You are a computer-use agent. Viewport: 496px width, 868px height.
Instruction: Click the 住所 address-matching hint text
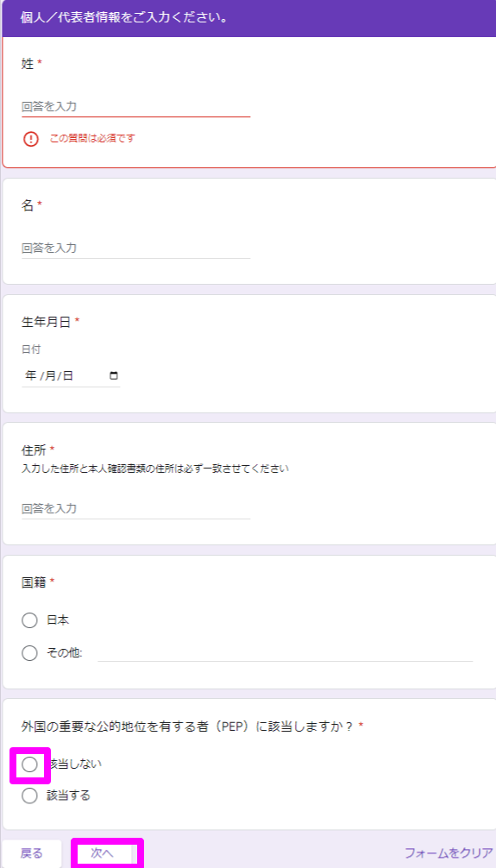[x=155, y=469]
